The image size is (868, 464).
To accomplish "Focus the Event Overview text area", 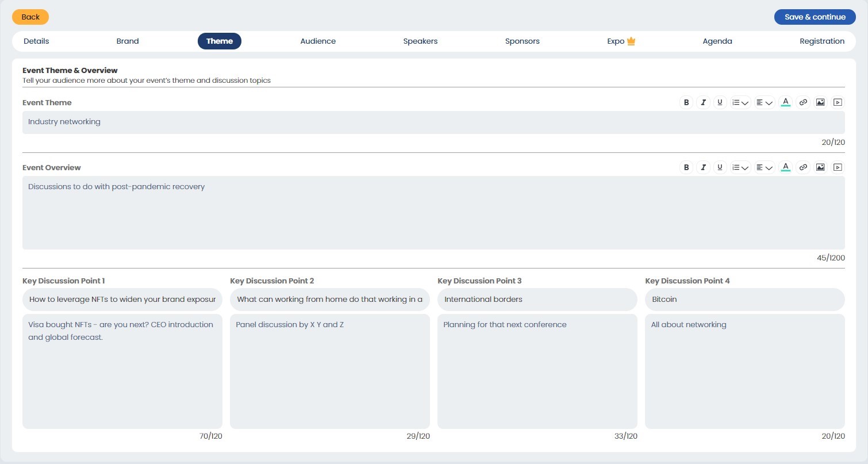I will point(433,213).
